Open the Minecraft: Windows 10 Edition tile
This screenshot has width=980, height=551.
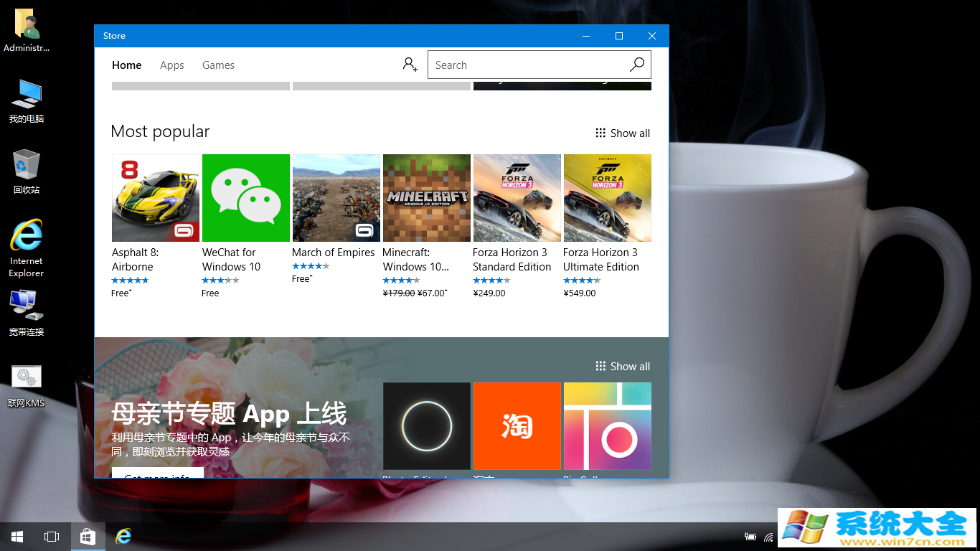point(426,198)
